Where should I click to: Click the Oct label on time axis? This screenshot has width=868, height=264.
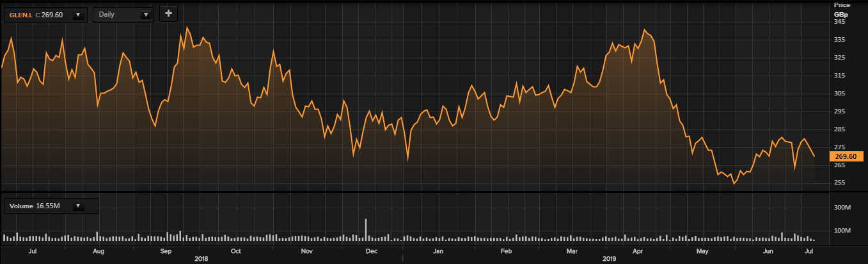tap(235, 252)
